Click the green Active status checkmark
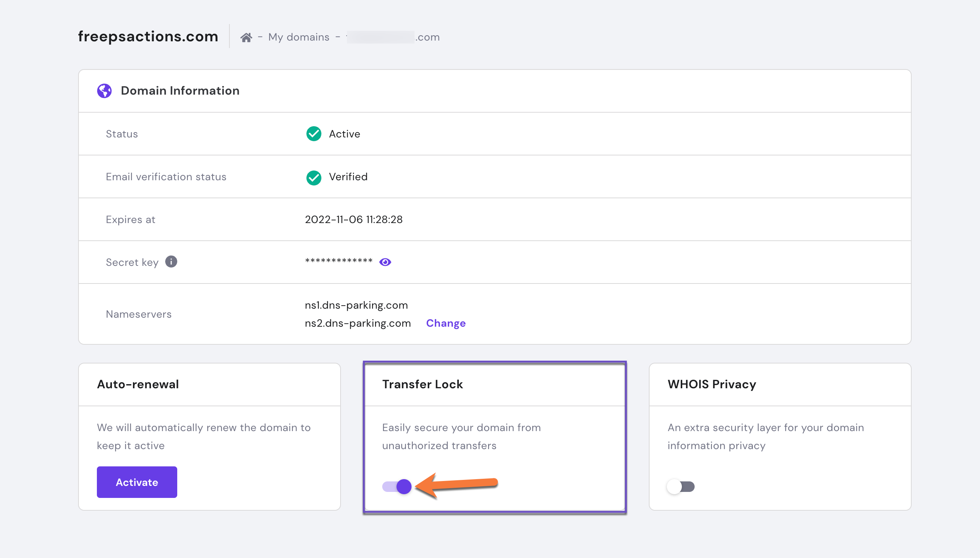 click(314, 134)
